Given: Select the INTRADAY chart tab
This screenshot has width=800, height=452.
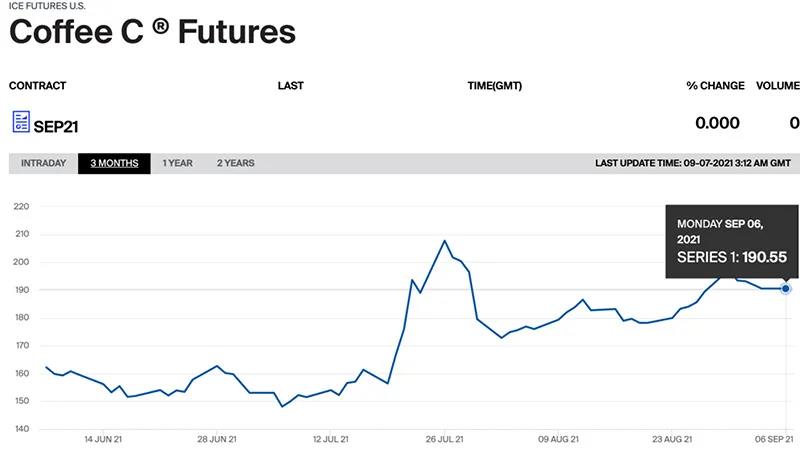Looking at the screenshot, I should pyautogui.click(x=43, y=163).
